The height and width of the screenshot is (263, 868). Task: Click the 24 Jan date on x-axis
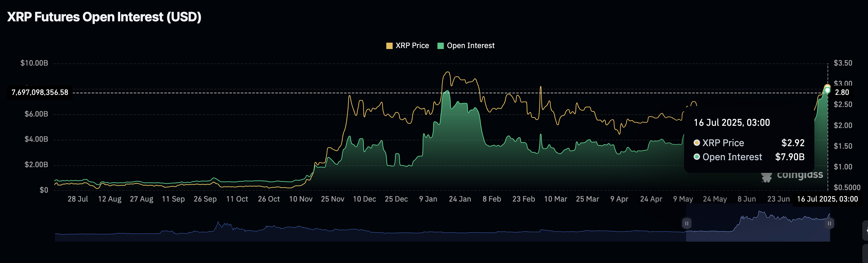click(x=460, y=199)
